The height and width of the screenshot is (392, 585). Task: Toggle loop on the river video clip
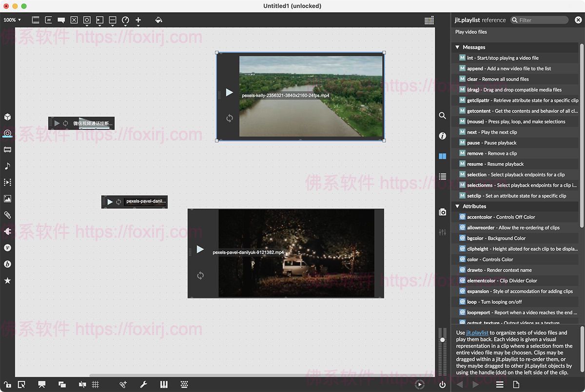coord(229,118)
